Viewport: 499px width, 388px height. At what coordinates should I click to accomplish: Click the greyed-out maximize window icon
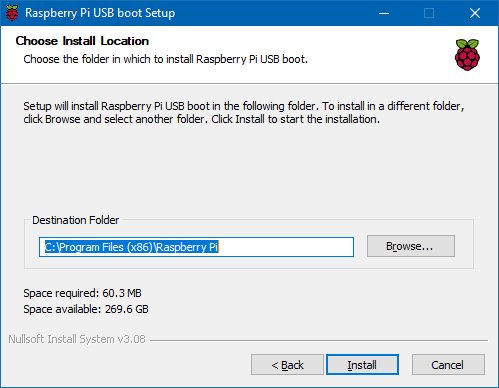click(429, 13)
